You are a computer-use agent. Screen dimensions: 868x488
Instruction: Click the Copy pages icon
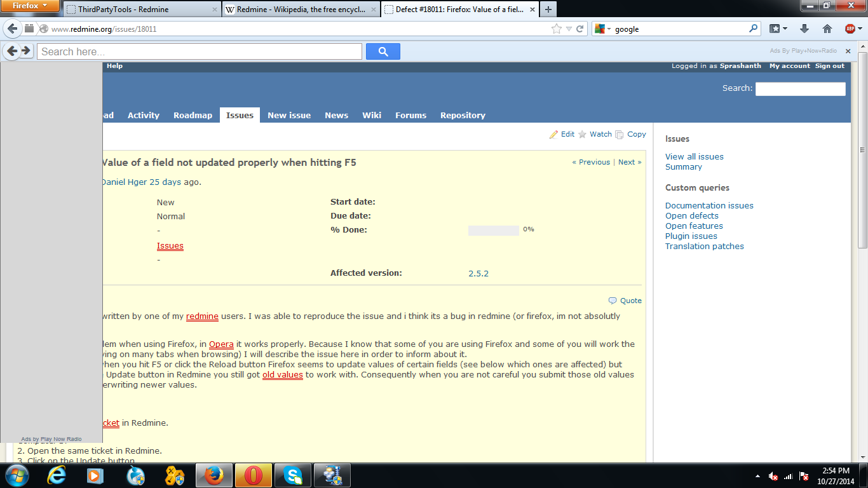pos(620,134)
